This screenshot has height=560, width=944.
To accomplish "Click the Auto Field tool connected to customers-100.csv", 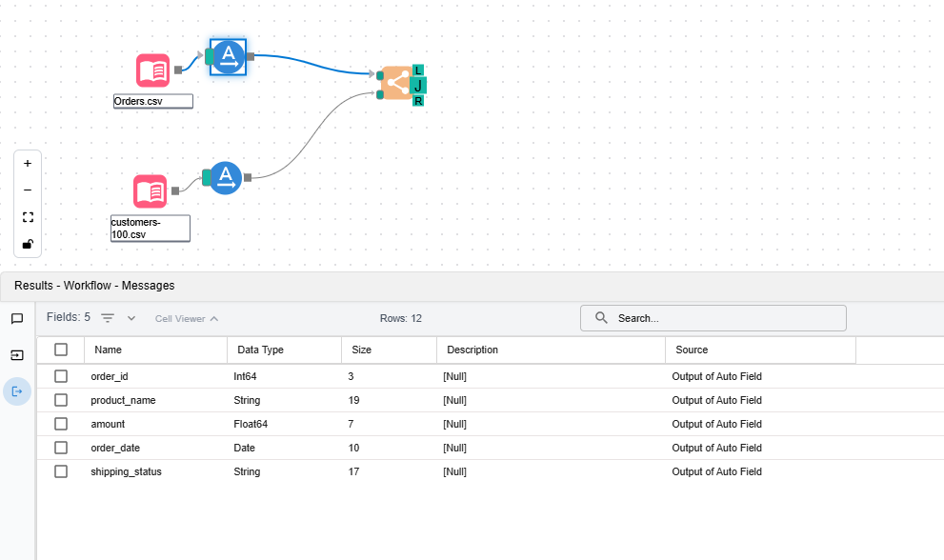I will coord(225,177).
